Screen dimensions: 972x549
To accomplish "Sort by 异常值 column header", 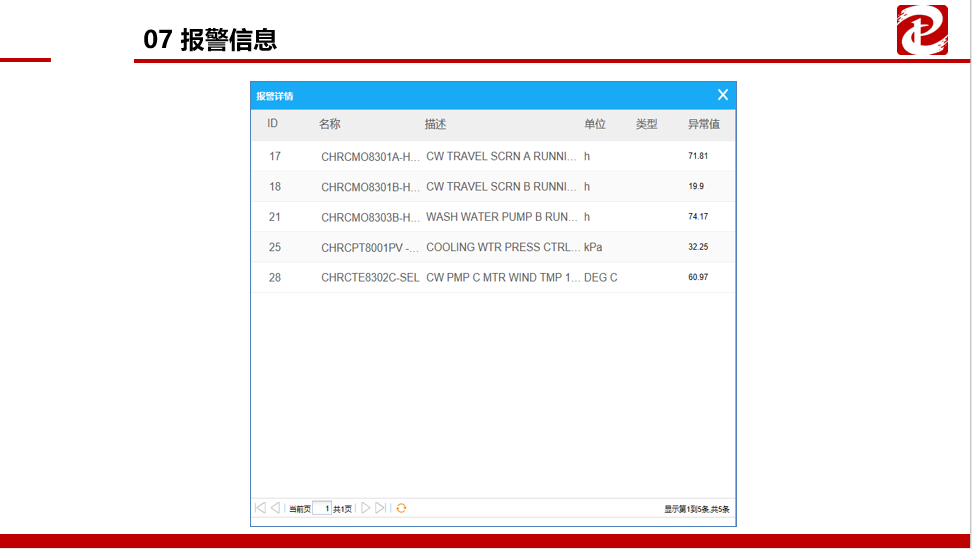I will [704, 124].
